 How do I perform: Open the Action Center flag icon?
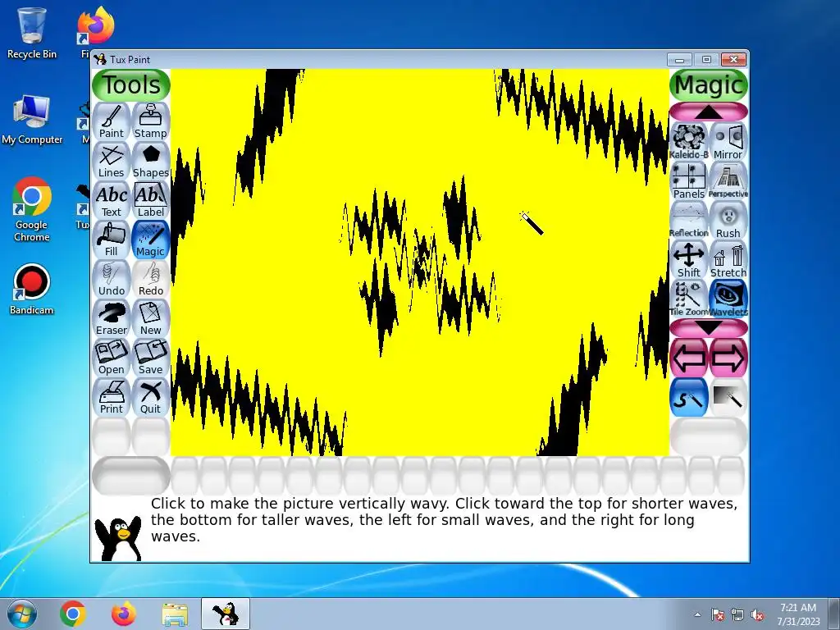(717, 614)
